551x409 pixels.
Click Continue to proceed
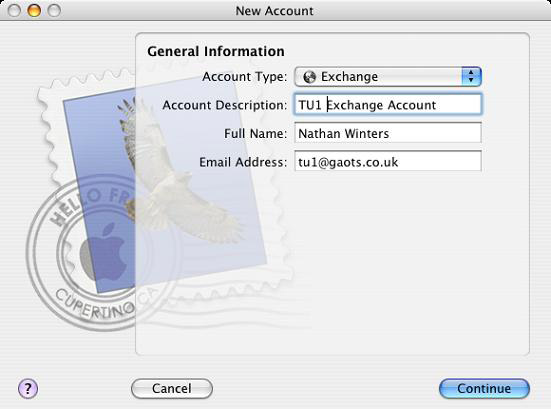(484, 389)
